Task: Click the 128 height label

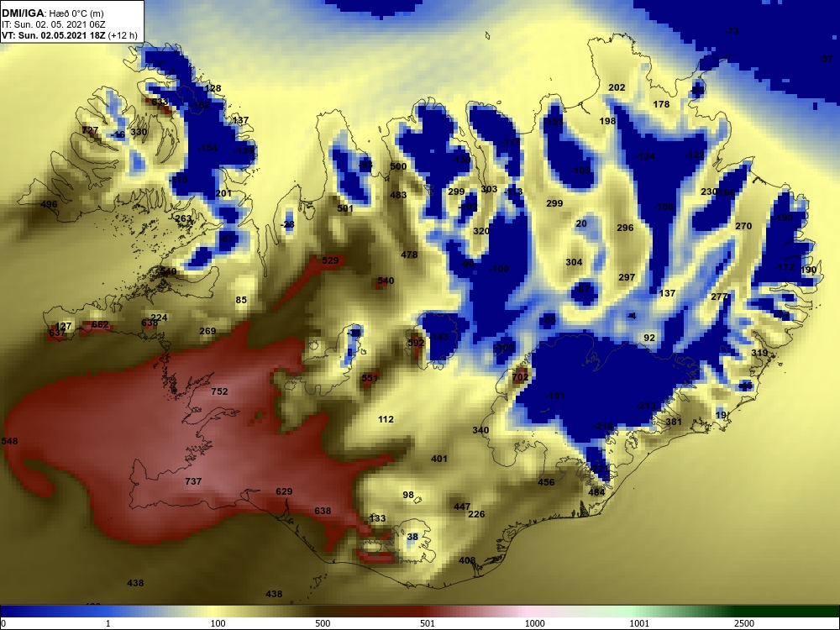Action: pyautogui.click(x=213, y=88)
